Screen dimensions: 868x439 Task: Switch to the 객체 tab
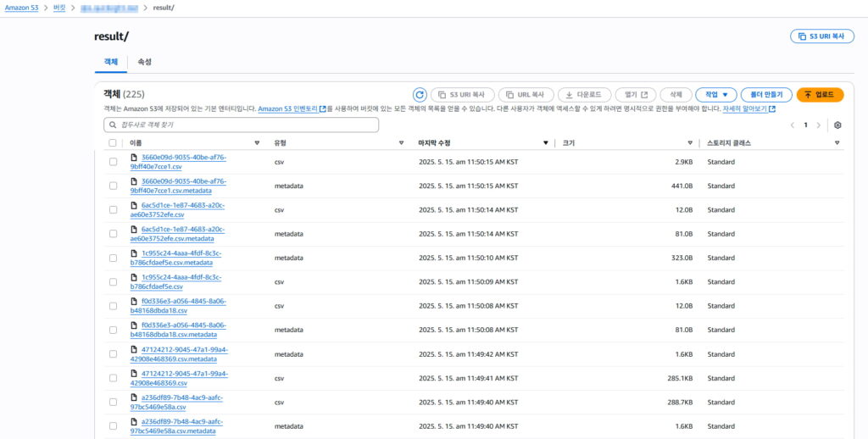[111, 62]
